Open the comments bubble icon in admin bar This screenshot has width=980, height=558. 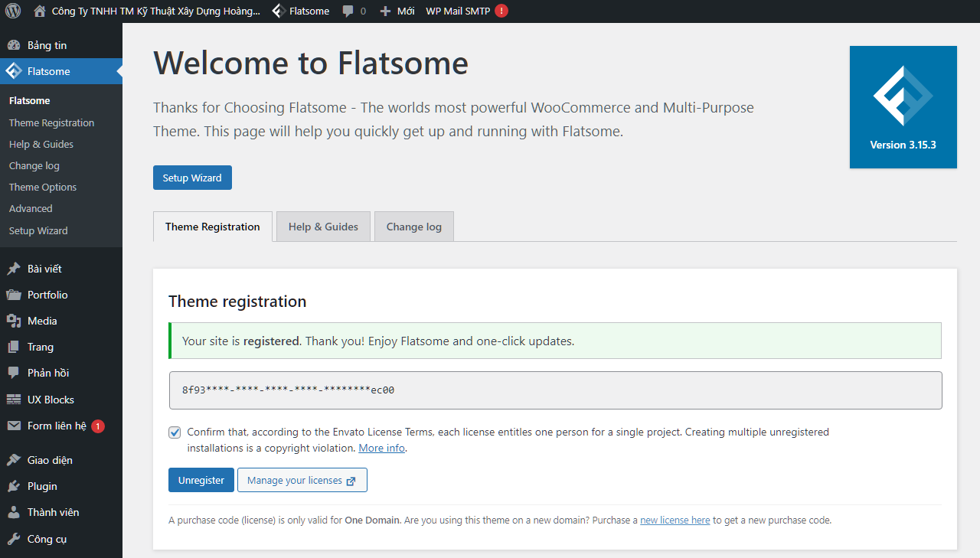tap(348, 11)
